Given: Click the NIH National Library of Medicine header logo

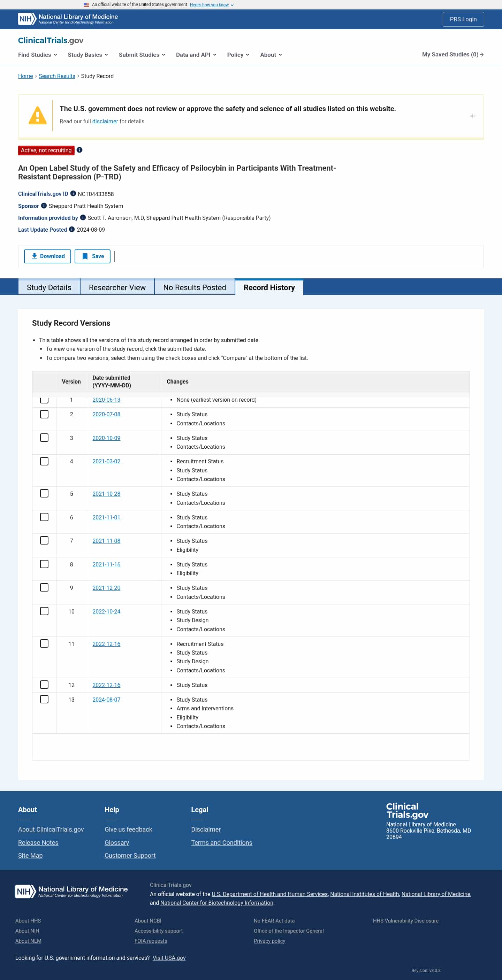Looking at the screenshot, I should 68,19.
